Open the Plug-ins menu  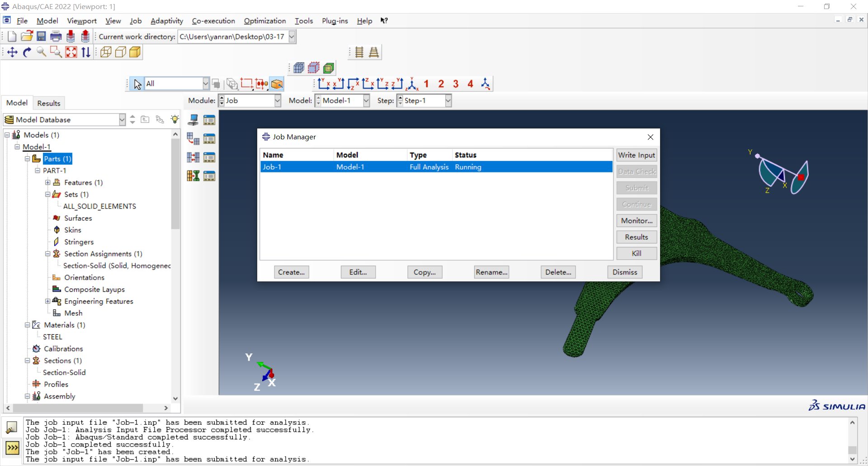pyautogui.click(x=335, y=21)
